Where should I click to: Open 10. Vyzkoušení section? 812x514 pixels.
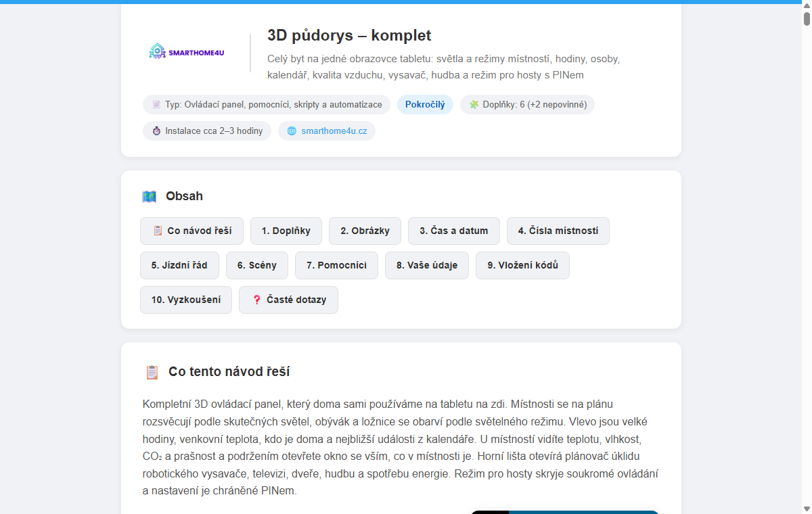[186, 300]
